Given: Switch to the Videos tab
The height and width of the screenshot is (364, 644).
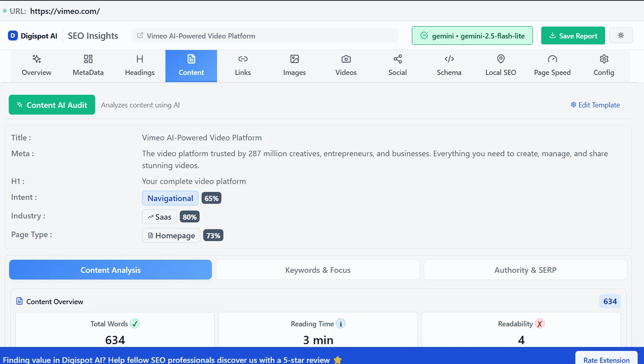Looking at the screenshot, I should point(346,66).
